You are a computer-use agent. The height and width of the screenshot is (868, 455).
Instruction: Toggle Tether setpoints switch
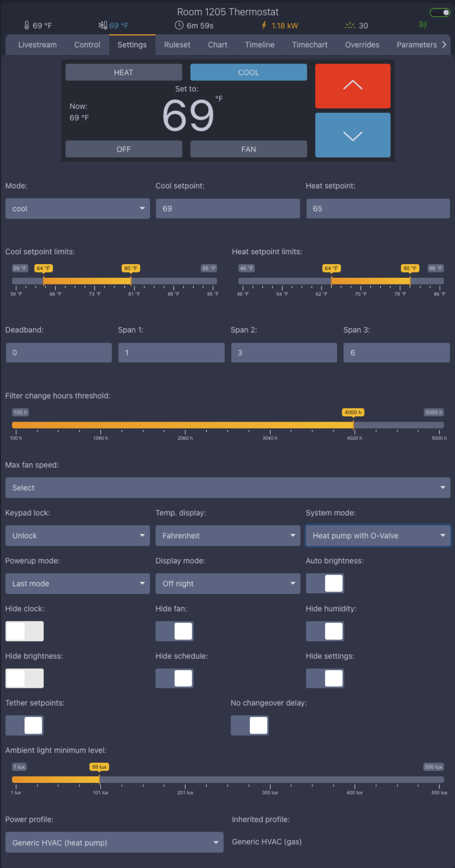[x=24, y=725]
